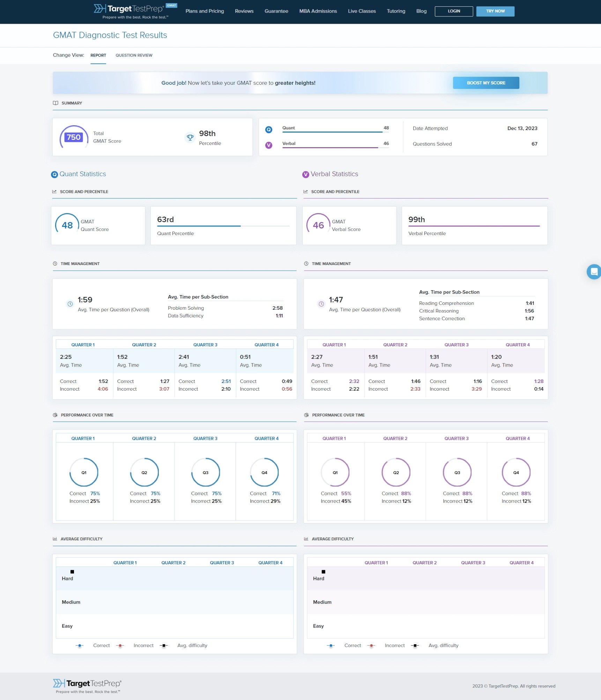This screenshot has height=700, width=601.
Task: Click the blue Q icon beside the Quant score bar
Action: pos(269,130)
